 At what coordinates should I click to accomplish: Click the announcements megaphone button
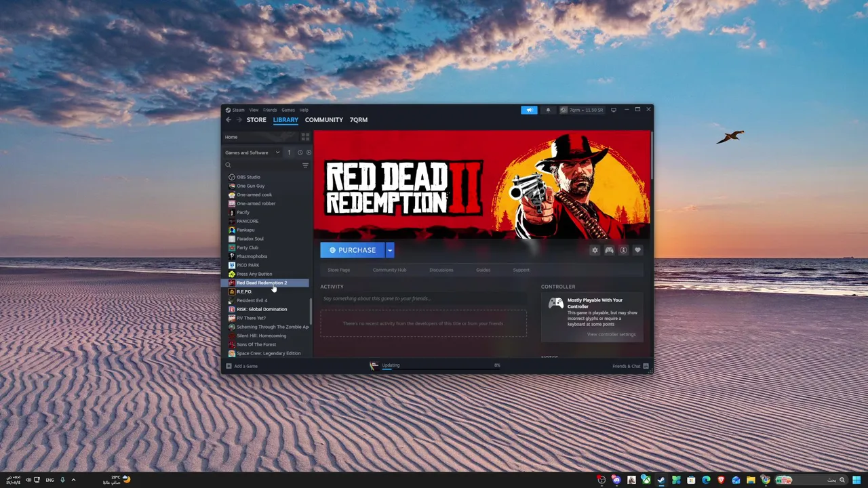[x=529, y=110]
